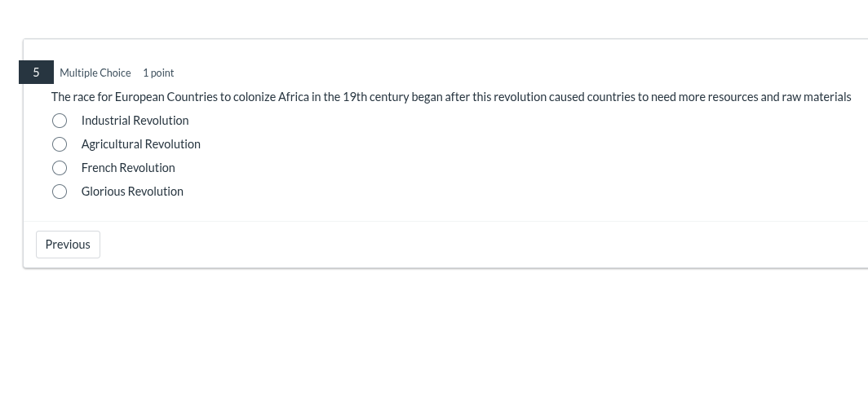This screenshot has width=868, height=419.
Task: Click the "French Revolution" answer label text
Action: point(128,168)
